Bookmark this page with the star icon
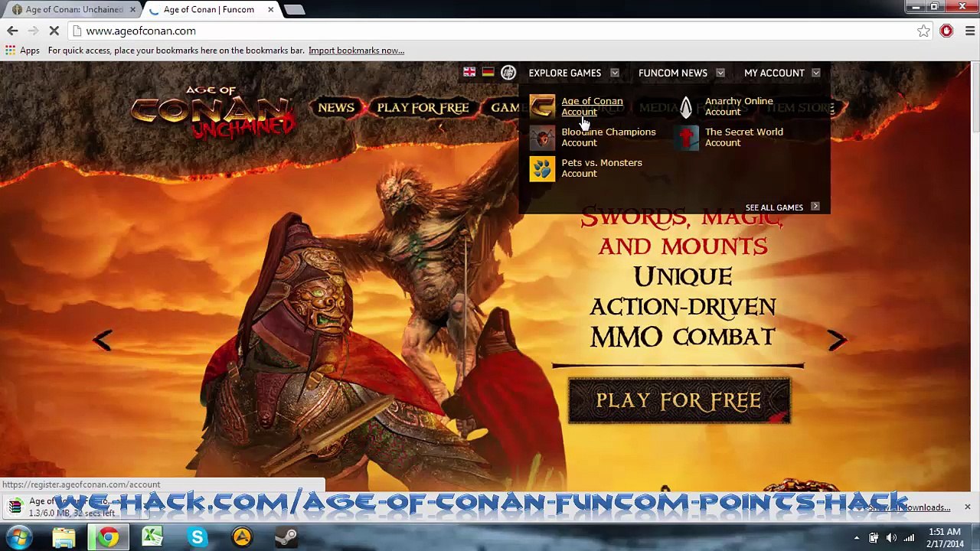The image size is (980, 551). tap(923, 31)
